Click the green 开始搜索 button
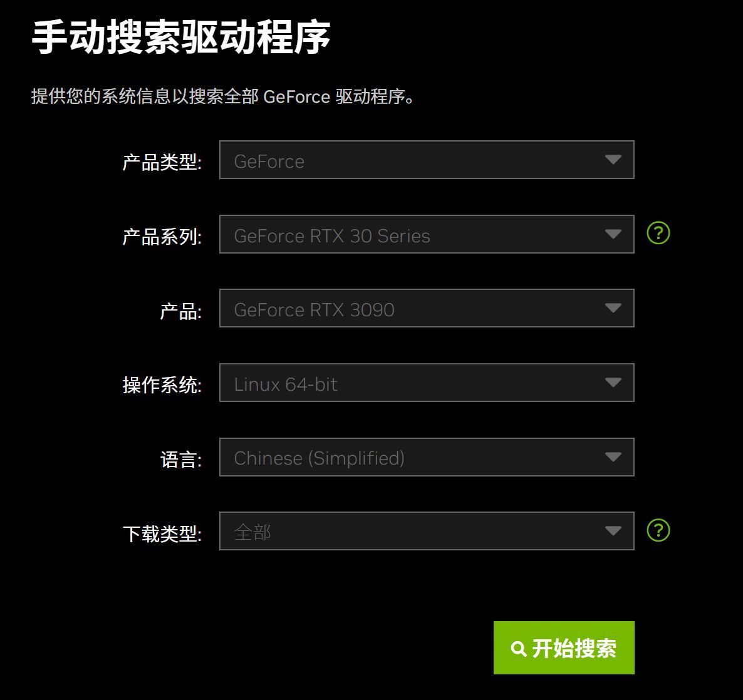743x700 pixels. pyautogui.click(x=564, y=647)
